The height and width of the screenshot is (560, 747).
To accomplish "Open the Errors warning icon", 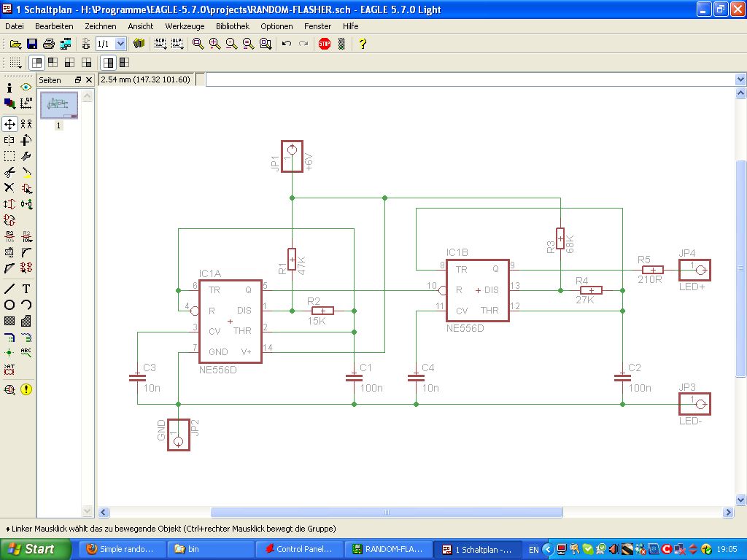I will pos(26,389).
